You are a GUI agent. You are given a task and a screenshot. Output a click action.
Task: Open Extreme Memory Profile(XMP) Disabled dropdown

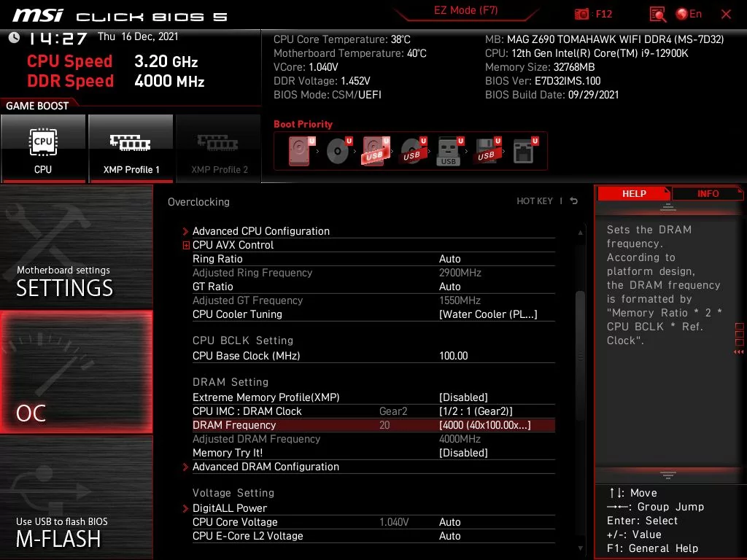463,397
